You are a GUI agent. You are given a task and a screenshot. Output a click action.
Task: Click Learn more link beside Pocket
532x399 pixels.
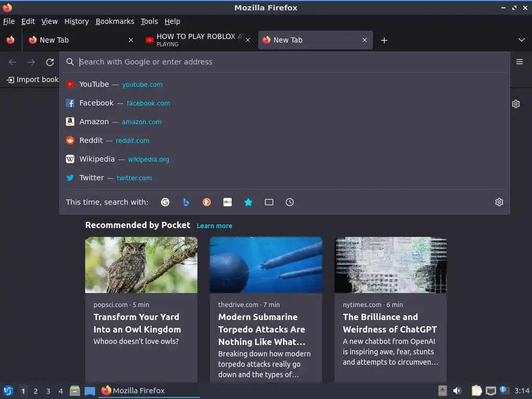tap(215, 226)
